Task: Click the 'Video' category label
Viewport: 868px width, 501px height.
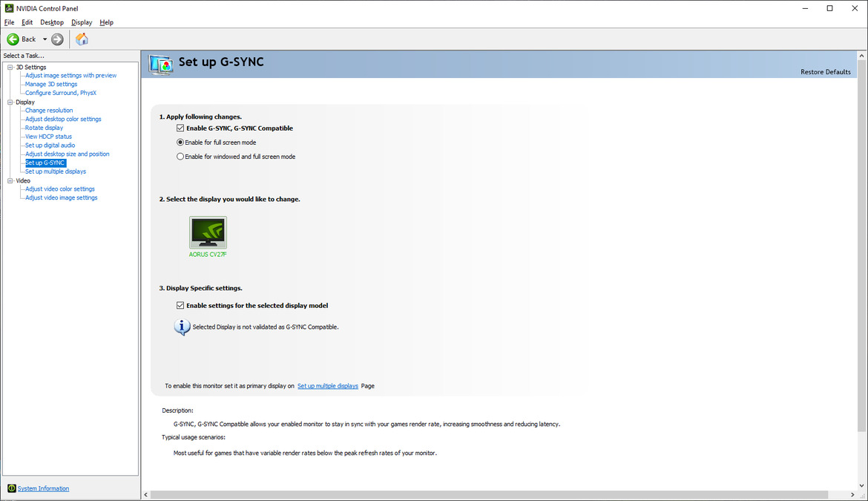Action: pyautogui.click(x=23, y=180)
